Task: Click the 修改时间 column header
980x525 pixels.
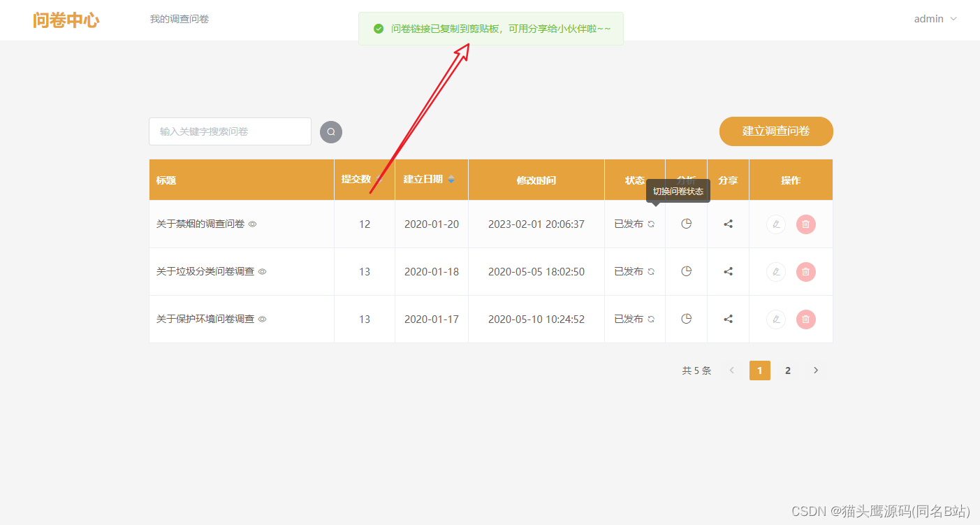Action: [x=536, y=180]
